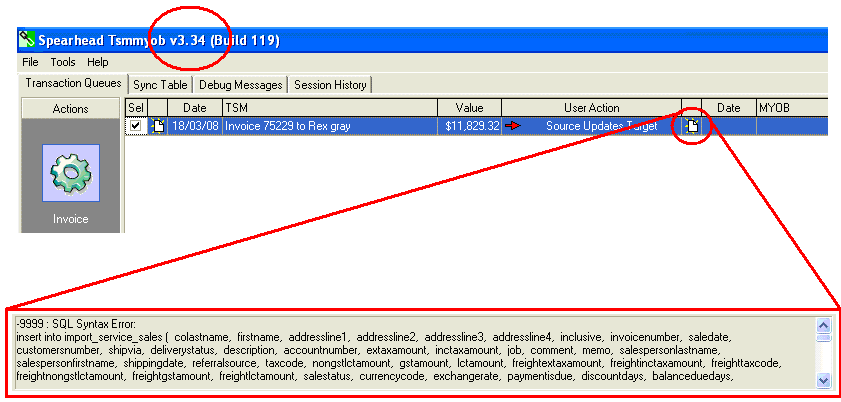Image resolution: width=841 pixels, height=402 pixels.
Task: Open the Help menu
Action: click(x=98, y=62)
